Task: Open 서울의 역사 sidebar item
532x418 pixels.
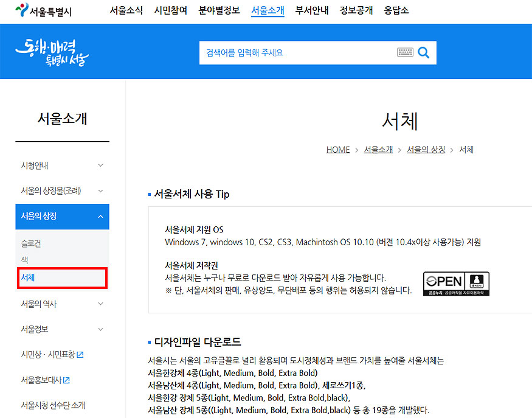Action: (39, 304)
